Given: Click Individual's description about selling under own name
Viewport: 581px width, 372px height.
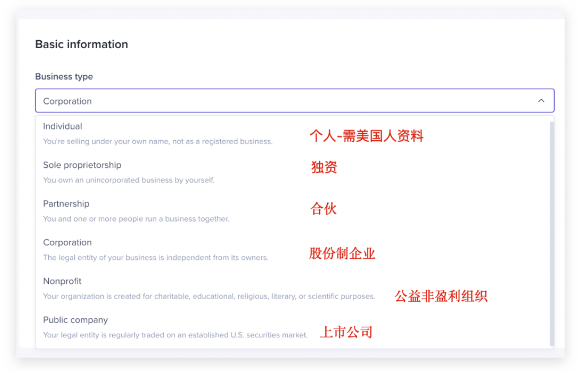Looking at the screenshot, I should (x=157, y=142).
